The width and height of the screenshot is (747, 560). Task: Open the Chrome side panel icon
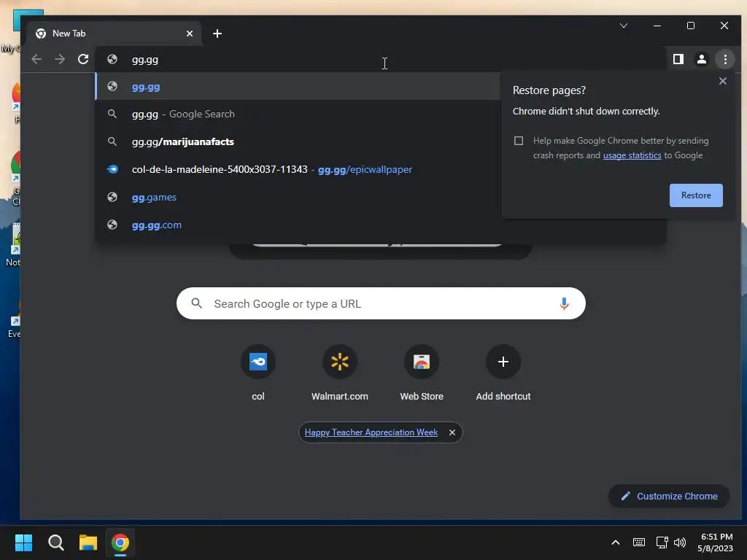[x=678, y=59]
